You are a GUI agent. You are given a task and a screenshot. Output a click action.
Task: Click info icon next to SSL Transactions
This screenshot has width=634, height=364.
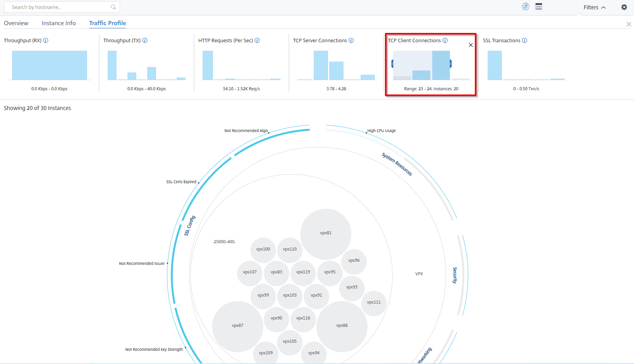[x=525, y=40]
